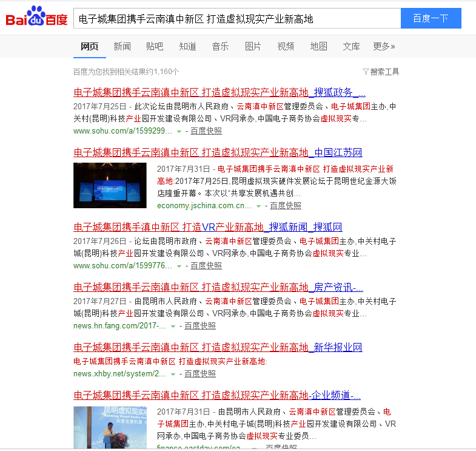Open the 音乐 tab
The image size is (476, 451).
pos(220,47)
